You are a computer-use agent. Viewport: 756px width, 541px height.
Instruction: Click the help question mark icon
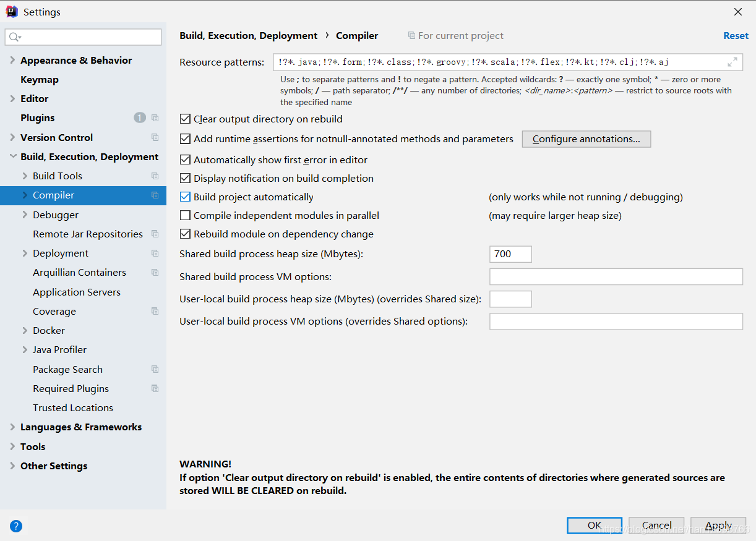(x=15, y=526)
